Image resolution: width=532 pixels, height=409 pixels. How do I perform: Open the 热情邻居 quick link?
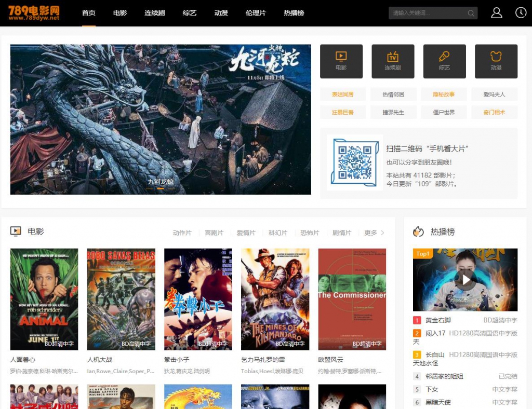393,94
